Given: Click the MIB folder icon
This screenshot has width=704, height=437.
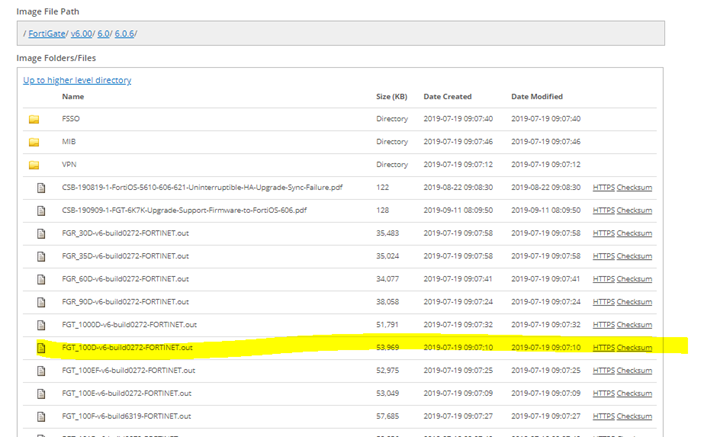Looking at the screenshot, I should pyautogui.click(x=34, y=142).
